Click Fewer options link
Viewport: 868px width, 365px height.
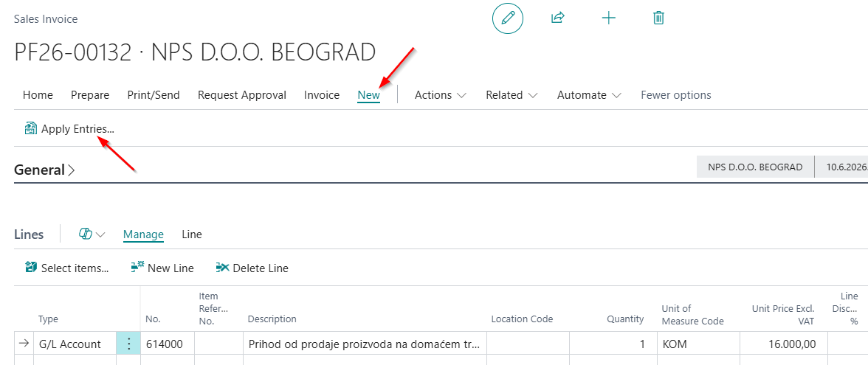(x=676, y=95)
